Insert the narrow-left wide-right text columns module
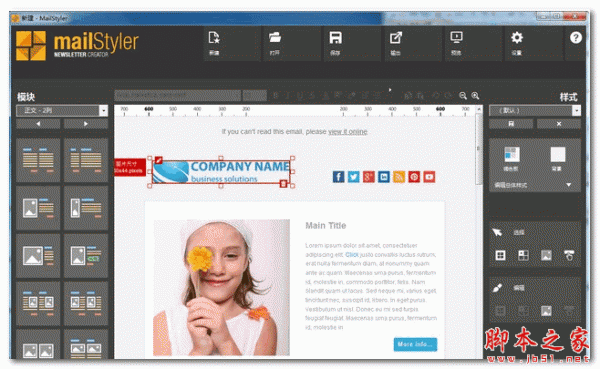The width and height of the screenshot is (600, 369). (86, 160)
